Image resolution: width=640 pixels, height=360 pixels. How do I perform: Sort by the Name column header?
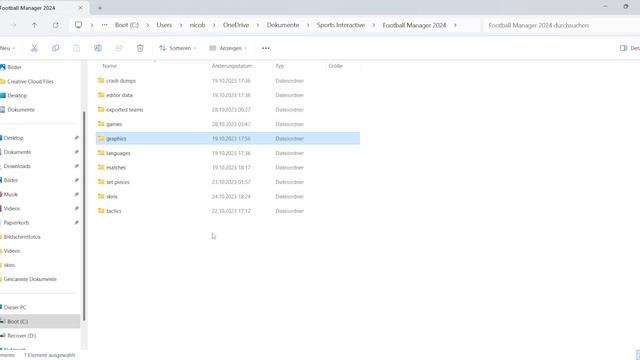pos(109,66)
